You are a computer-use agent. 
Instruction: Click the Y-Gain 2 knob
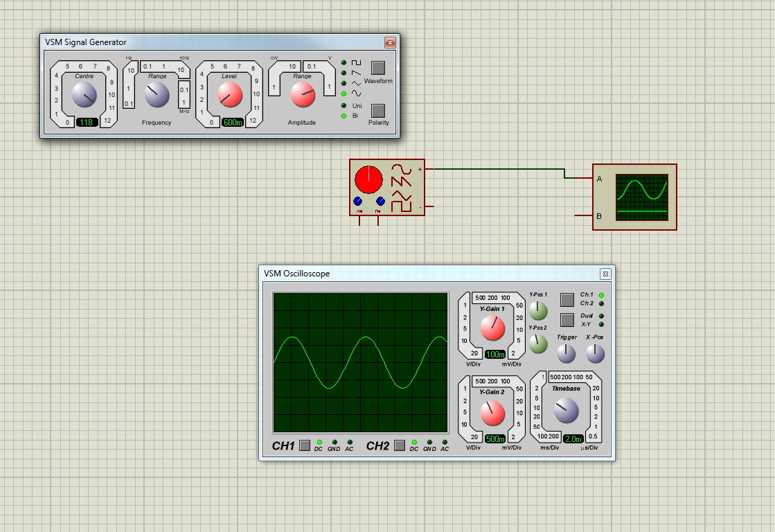(493, 414)
